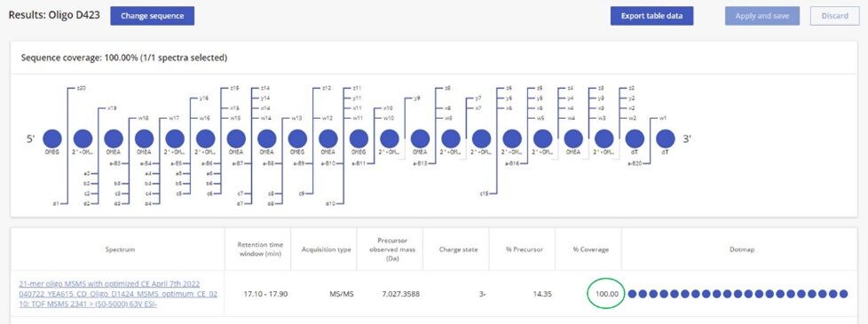
Task: Click the z15 fragment label
Action: pos(234,88)
